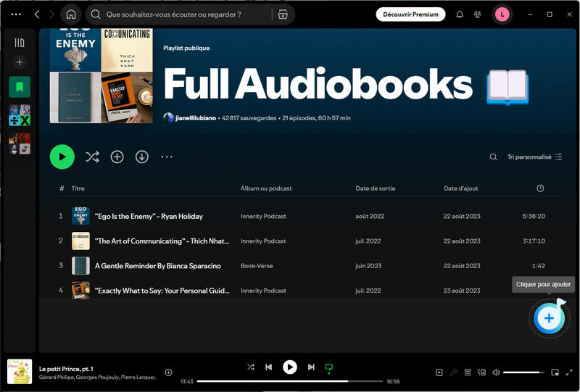This screenshot has height=392, width=580.
Task: Search within the playlist
Action: click(493, 157)
